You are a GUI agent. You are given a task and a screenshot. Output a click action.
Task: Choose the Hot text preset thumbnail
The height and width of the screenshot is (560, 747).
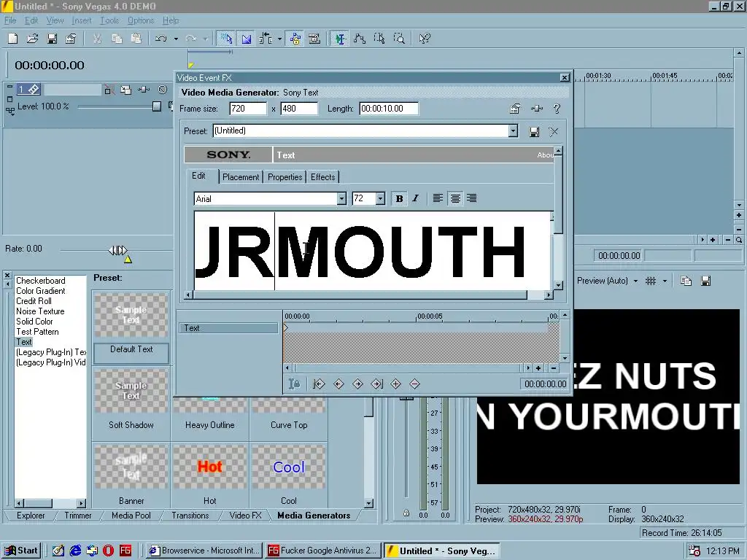click(x=209, y=467)
